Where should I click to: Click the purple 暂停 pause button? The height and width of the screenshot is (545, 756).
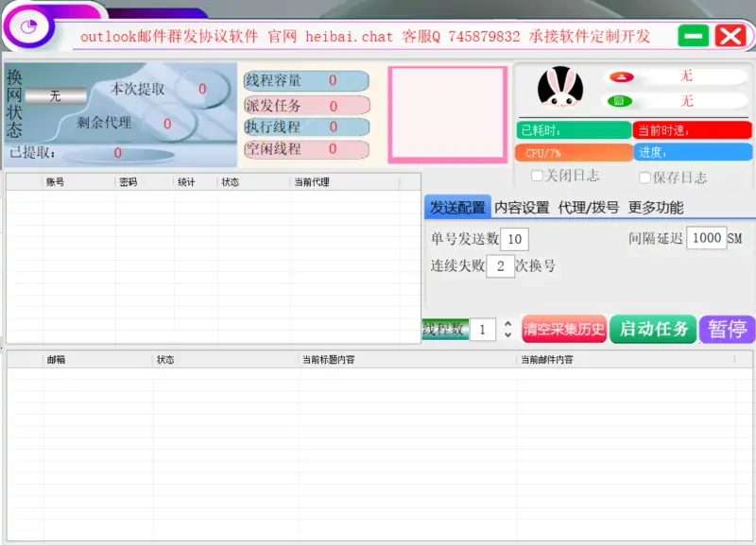(727, 330)
